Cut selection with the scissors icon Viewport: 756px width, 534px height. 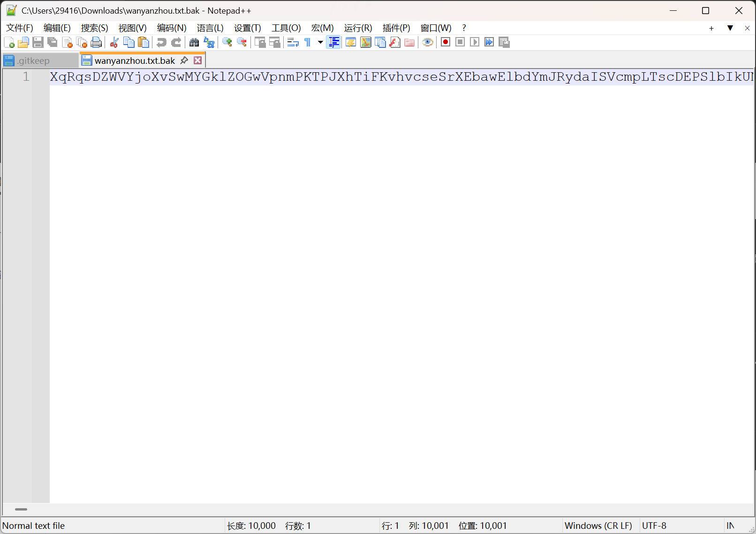pyautogui.click(x=114, y=43)
